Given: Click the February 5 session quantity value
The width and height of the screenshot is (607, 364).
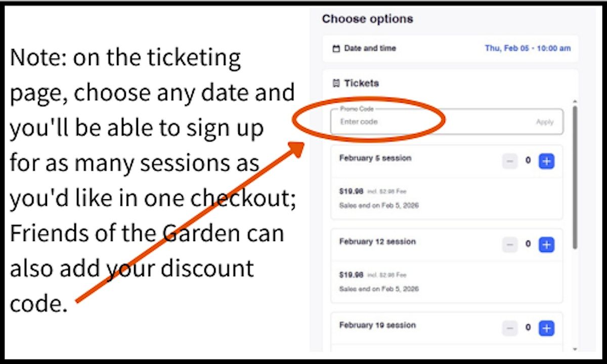Looking at the screenshot, I should (528, 161).
